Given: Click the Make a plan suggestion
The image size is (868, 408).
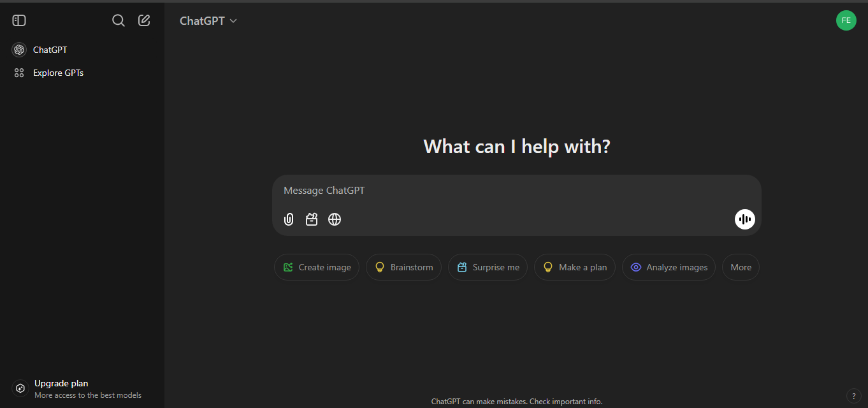Looking at the screenshot, I should coord(575,267).
